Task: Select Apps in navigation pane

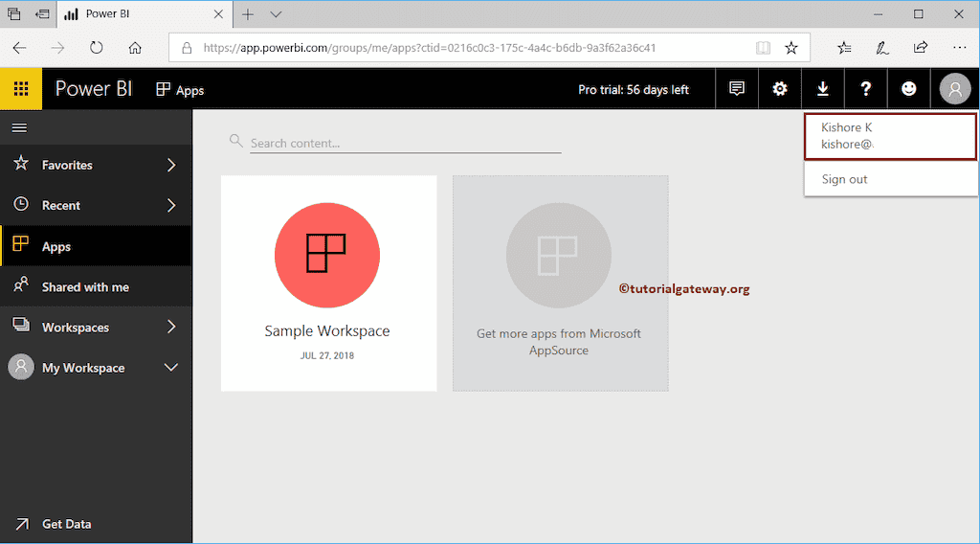Action: pyautogui.click(x=96, y=246)
